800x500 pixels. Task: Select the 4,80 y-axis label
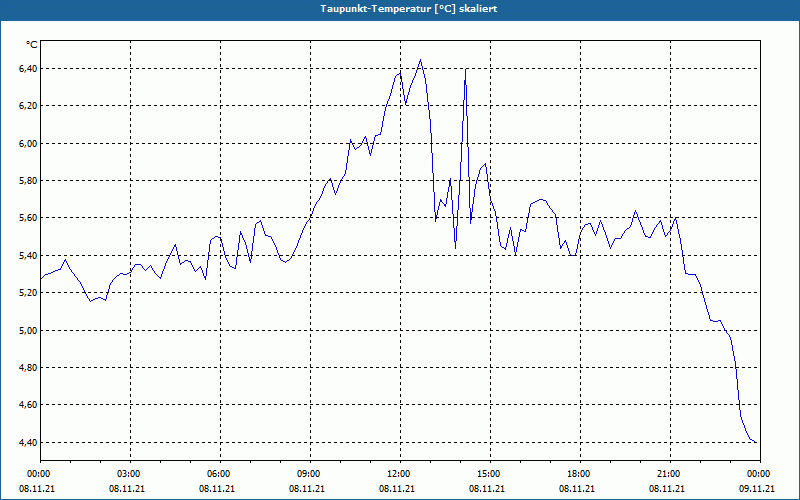[x=28, y=367]
